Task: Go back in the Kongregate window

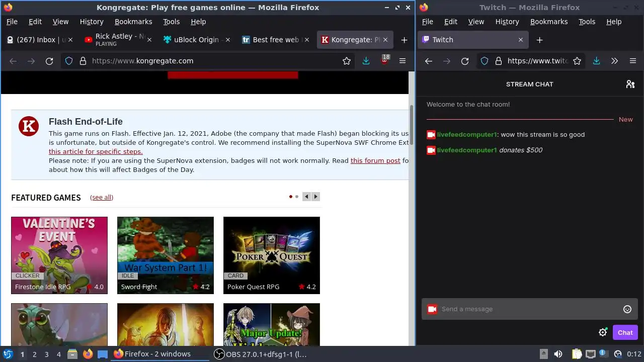Action: tap(13, 61)
